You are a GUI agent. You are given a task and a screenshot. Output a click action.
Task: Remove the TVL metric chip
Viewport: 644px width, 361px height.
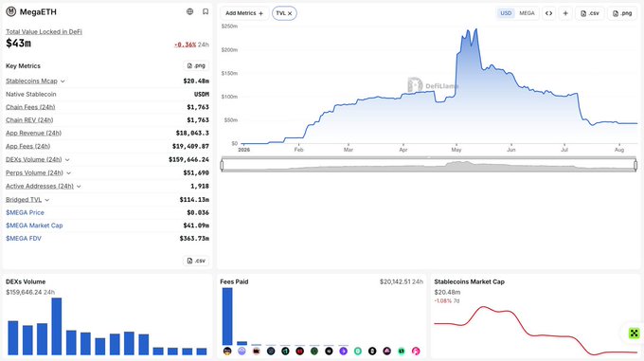tap(290, 13)
